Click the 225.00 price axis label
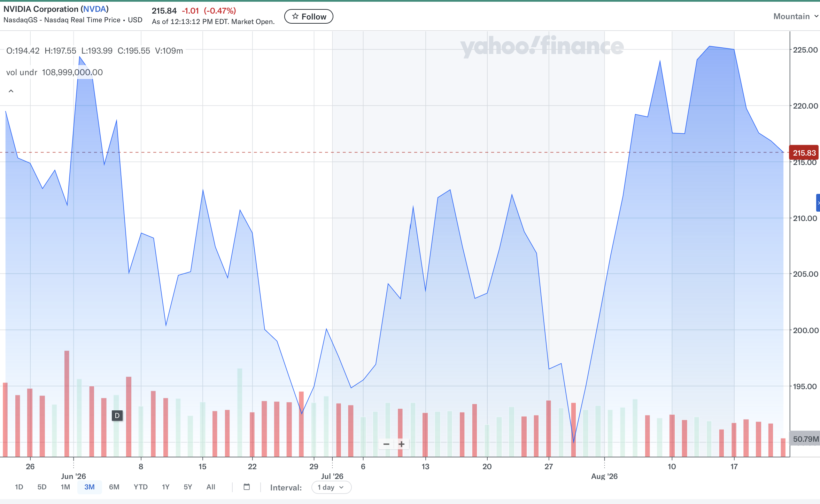 pos(805,50)
